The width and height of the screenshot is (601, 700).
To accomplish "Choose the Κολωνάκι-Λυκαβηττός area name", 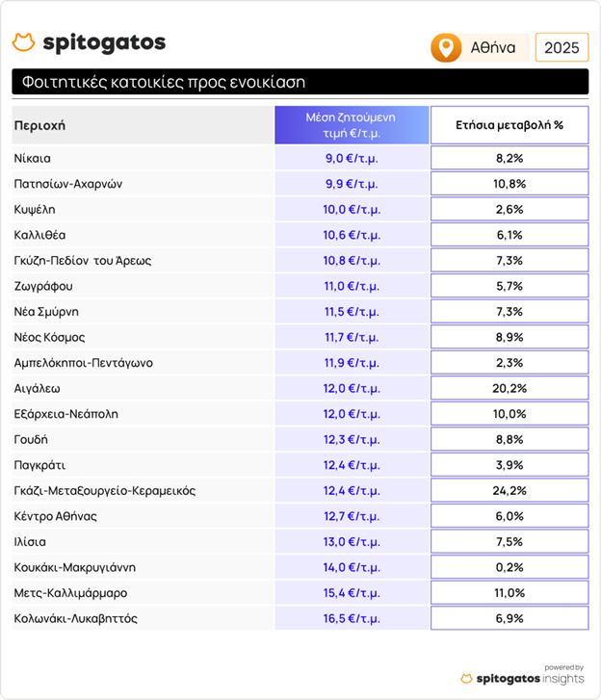I will pos(75,618).
